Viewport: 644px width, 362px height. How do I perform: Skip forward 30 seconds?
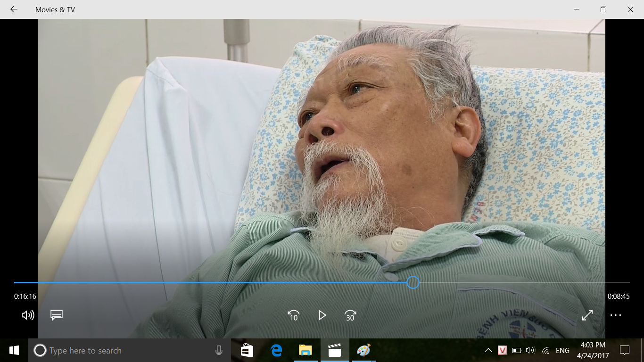pos(350,315)
